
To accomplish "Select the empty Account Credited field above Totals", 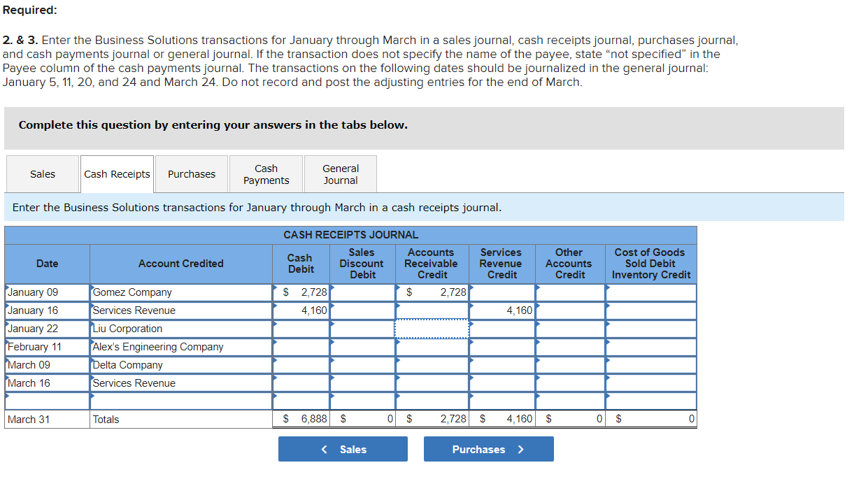I will click(x=181, y=401).
